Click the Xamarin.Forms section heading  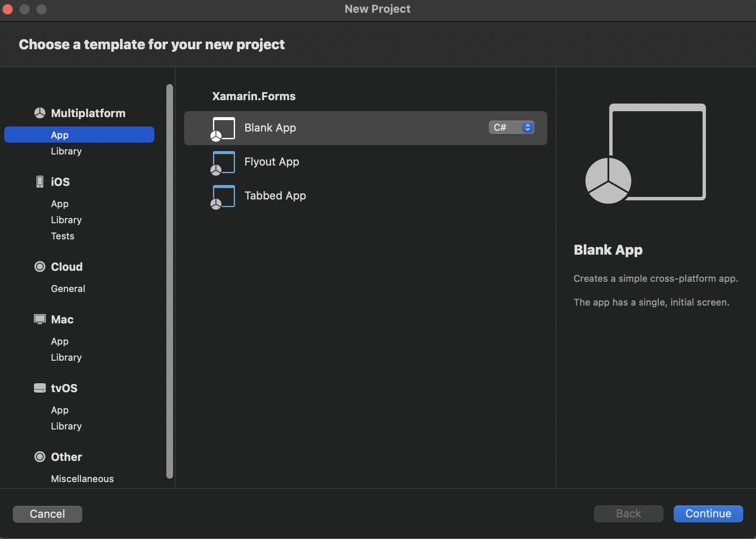pyautogui.click(x=254, y=96)
